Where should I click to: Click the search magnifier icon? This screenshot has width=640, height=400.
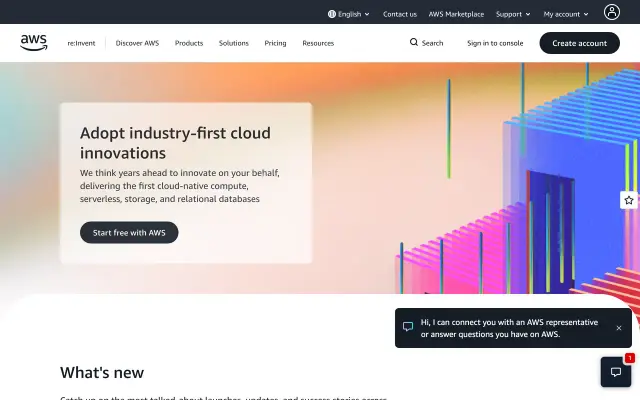point(413,42)
